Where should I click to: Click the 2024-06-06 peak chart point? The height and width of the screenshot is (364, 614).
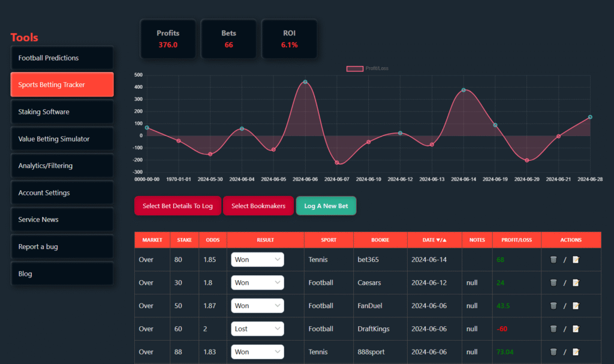[x=305, y=82]
